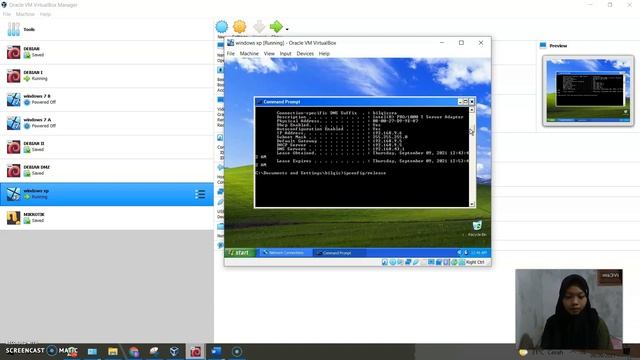Open Machine menu in windows xp VM window
Image resolution: width=640 pixels, height=360 pixels.
coord(249,53)
